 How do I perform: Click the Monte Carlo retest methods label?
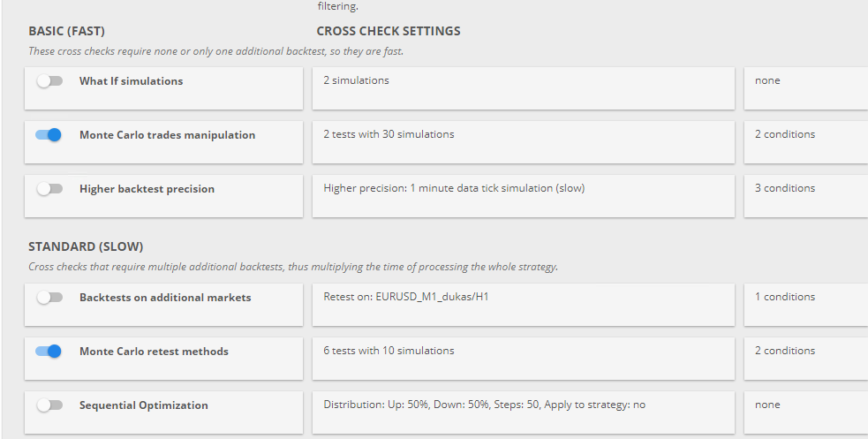click(x=154, y=352)
